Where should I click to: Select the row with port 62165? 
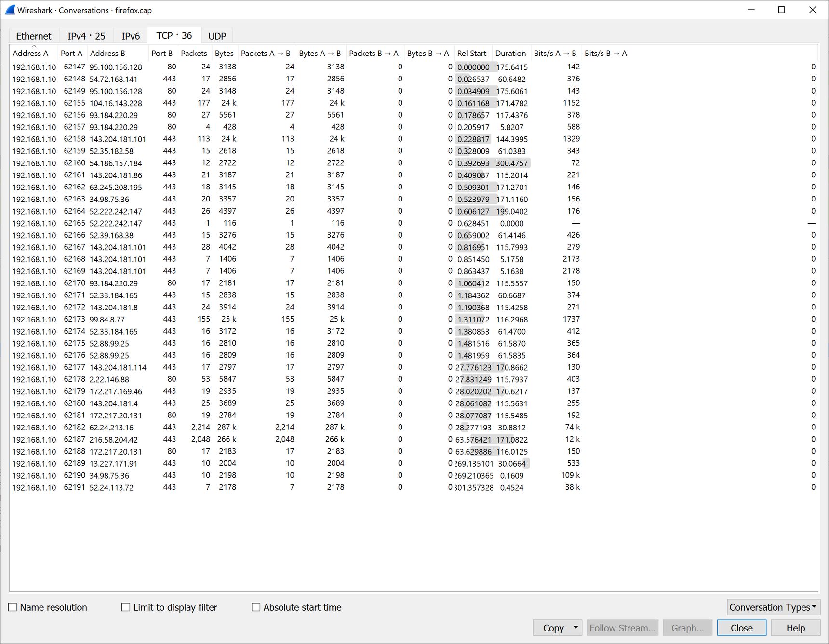414,223
